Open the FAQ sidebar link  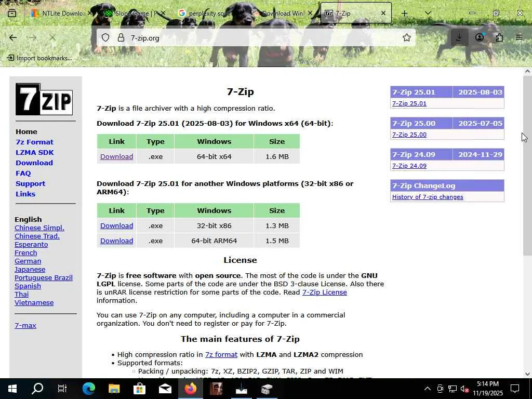(x=23, y=174)
